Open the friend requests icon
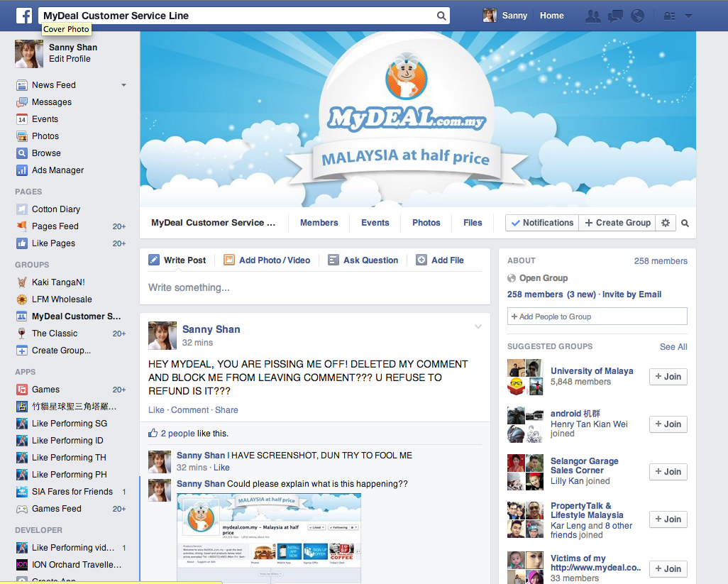Image resolution: width=728 pixels, height=584 pixels. click(x=592, y=16)
